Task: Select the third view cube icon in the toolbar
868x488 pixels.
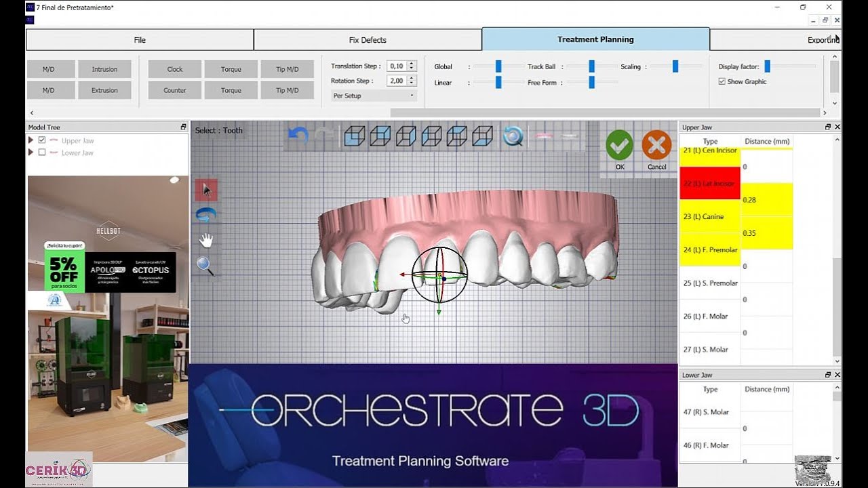Action: (x=406, y=136)
